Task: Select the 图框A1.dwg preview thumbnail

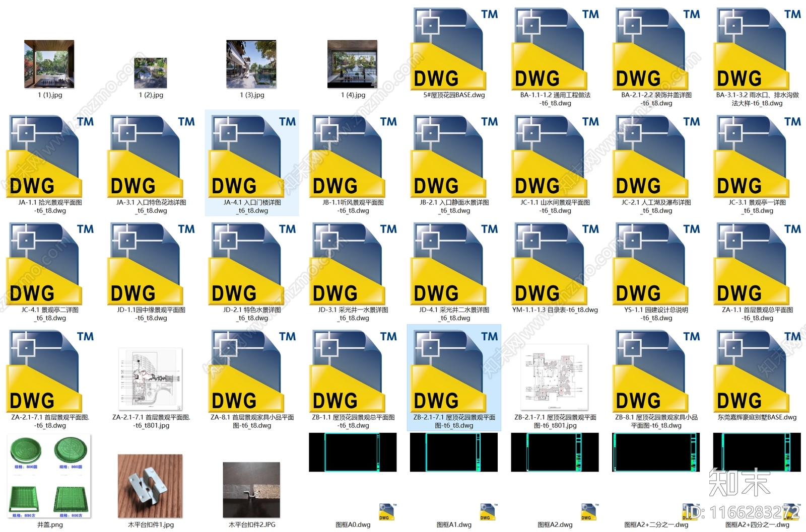Action: [454, 452]
